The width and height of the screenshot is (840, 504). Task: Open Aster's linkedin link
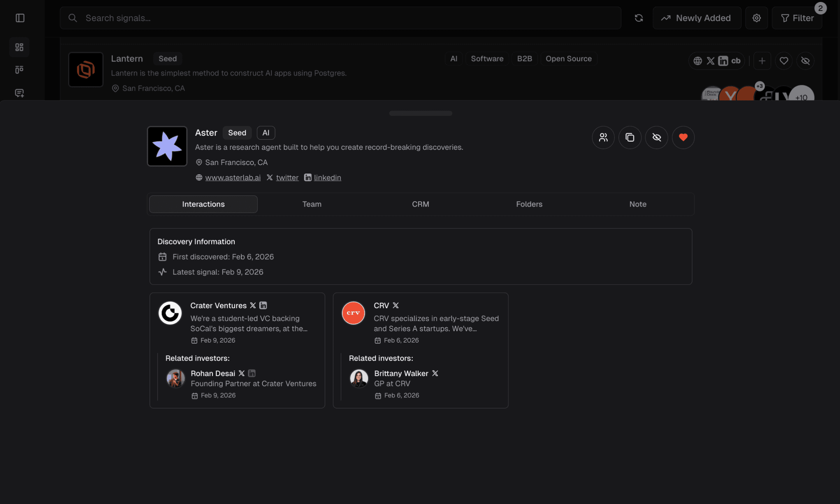tap(327, 177)
